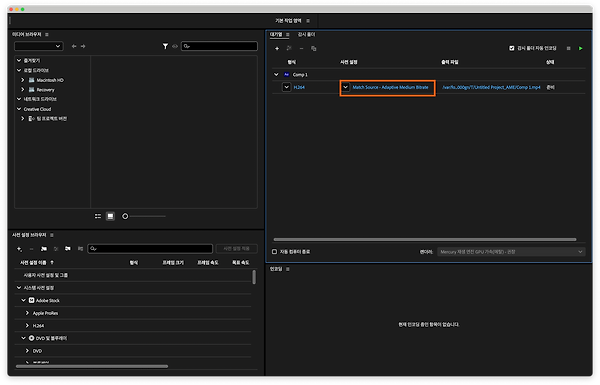Open the H.264 format dropdown arrow
The height and width of the screenshot is (385, 600).
tap(287, 87)
